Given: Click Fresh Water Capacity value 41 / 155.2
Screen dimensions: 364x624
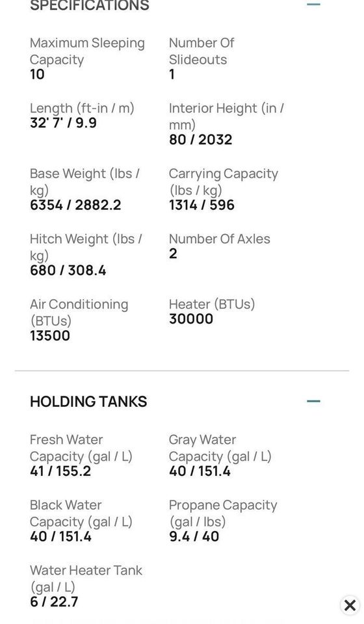Looking at the screenshot, I should [60, 471].
